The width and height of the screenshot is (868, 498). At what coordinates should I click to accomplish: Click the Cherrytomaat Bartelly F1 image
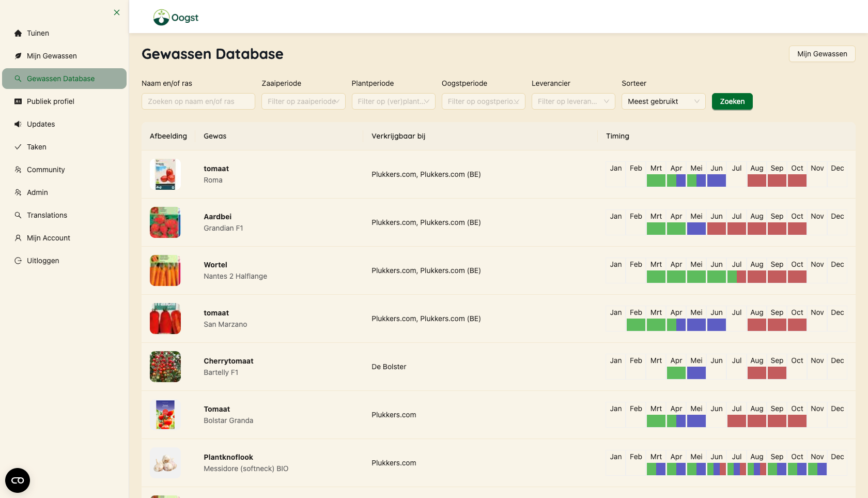(x=165, y=367)
